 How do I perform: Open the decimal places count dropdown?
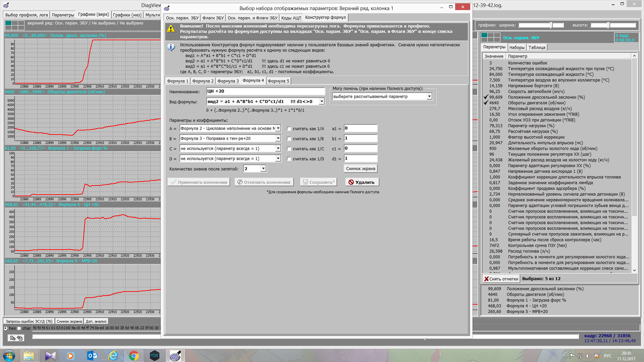263,168
